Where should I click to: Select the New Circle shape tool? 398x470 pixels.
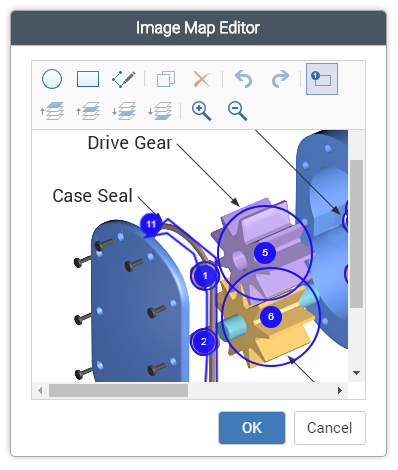point(52,79)
